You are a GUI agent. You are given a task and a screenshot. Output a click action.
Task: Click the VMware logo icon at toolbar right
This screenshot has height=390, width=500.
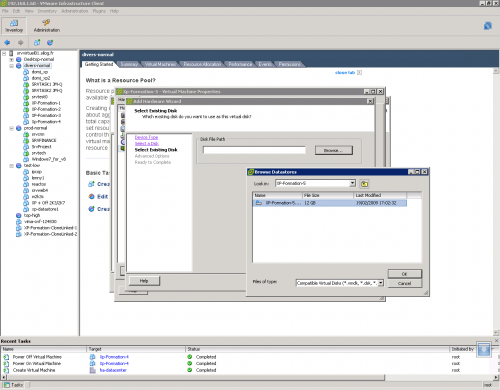point(488,26)
